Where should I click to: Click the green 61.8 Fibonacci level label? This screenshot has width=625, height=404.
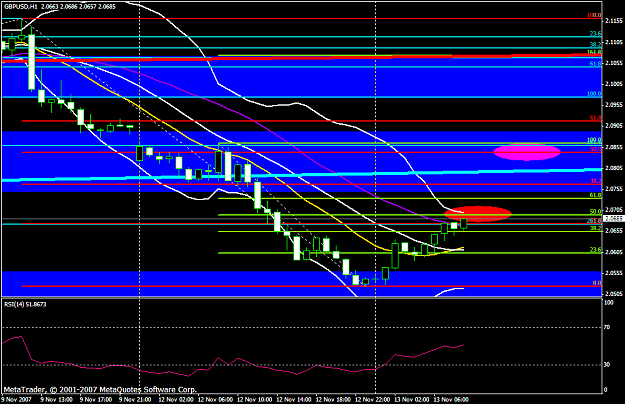(x=596, y=195)
